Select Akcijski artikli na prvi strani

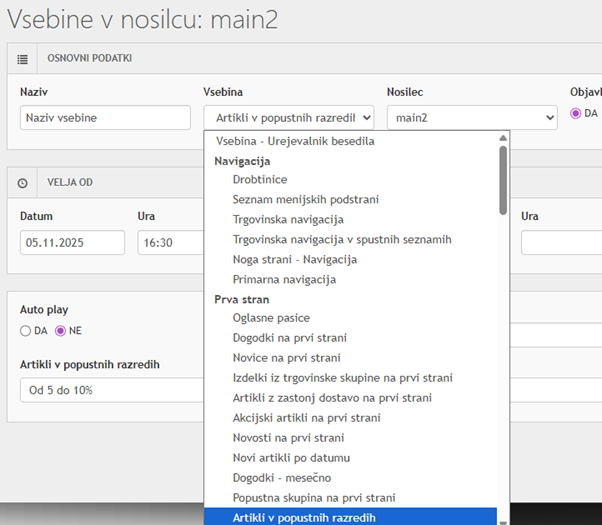(x=306, y=417)
